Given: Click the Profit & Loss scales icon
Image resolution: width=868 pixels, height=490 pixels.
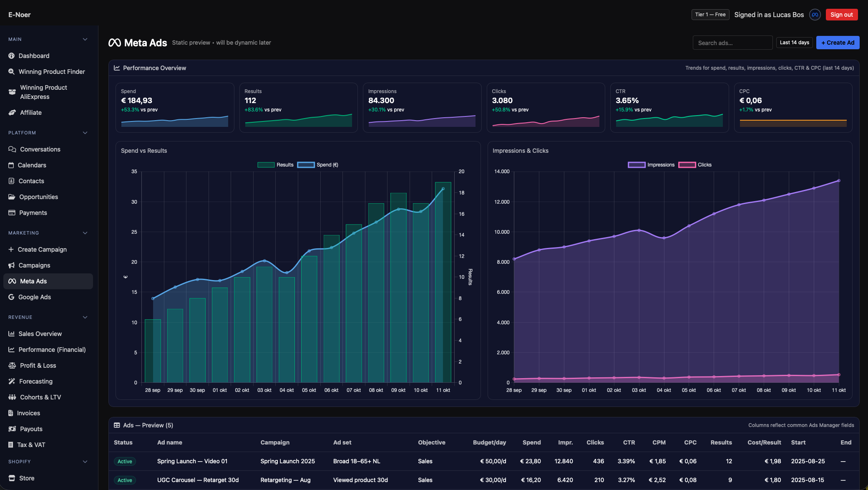Looking at the screenshot, I should 12,366.
